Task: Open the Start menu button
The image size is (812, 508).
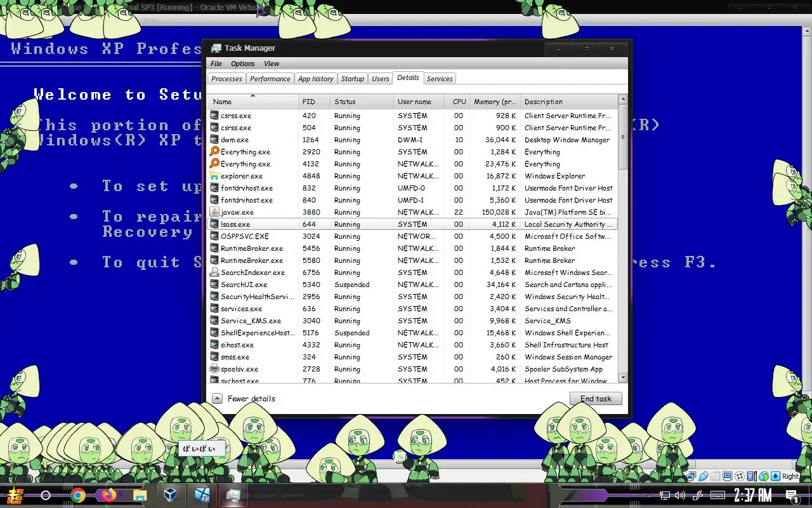Action: (x=15, y=495)
